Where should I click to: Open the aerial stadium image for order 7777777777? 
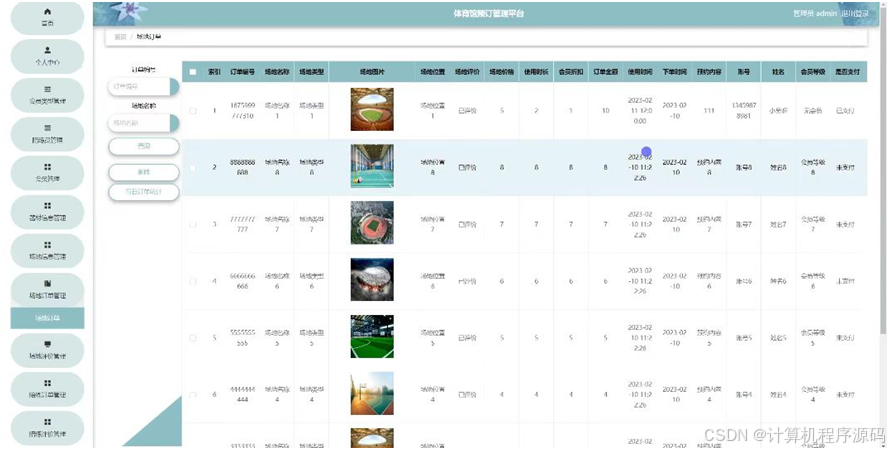(372, 223)
